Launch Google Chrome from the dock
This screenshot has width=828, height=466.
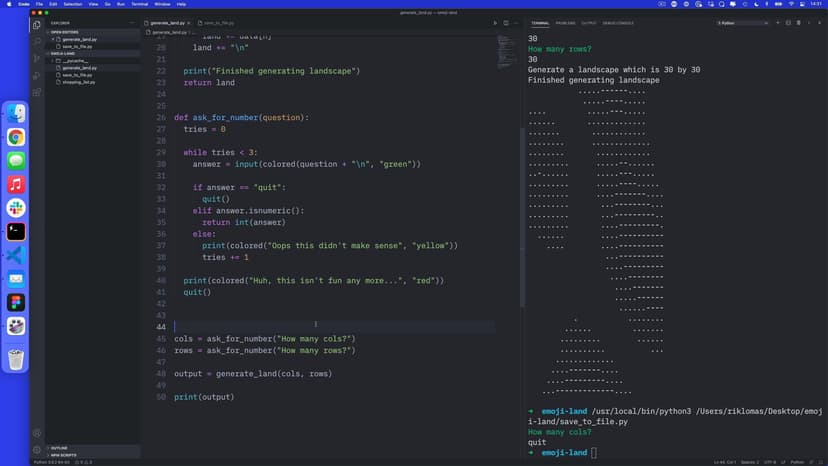click(x=16, y=137)
